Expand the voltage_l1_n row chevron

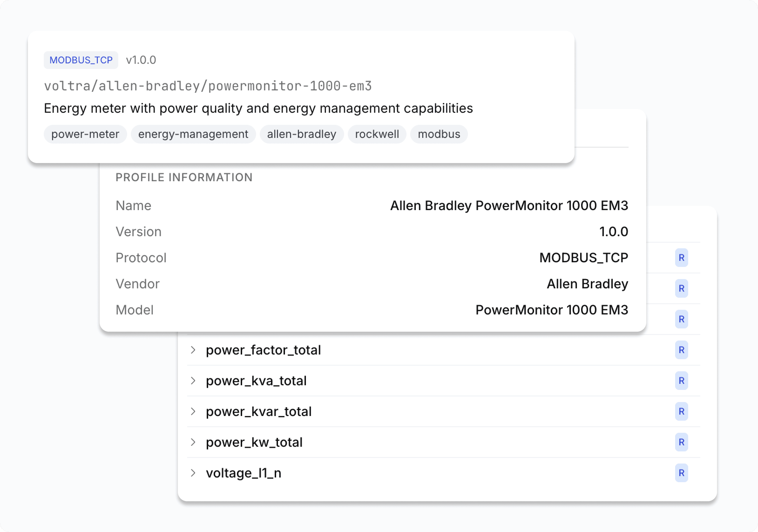(x=193, y=473)
